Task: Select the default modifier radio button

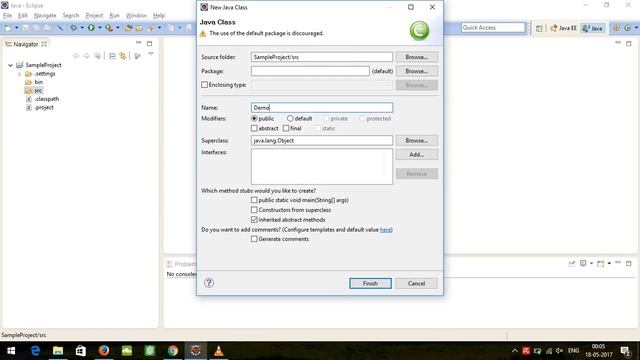Action: tap(290, 118)
